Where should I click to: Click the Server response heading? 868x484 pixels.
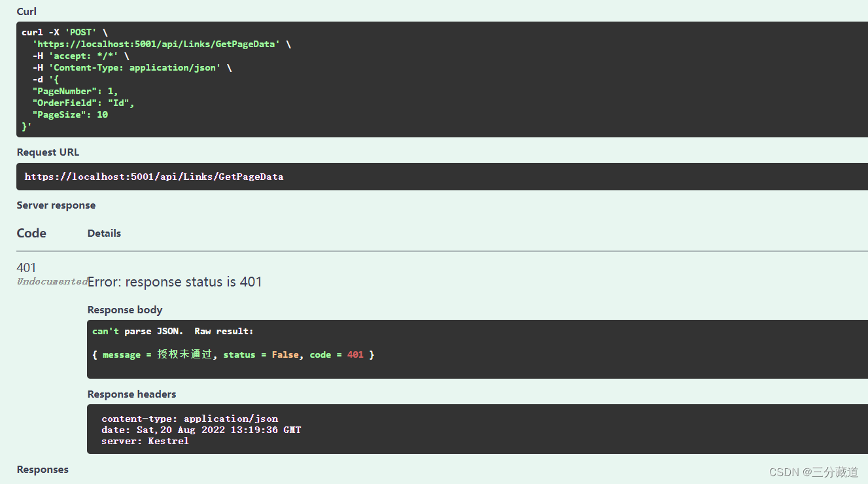click(56, 205)
